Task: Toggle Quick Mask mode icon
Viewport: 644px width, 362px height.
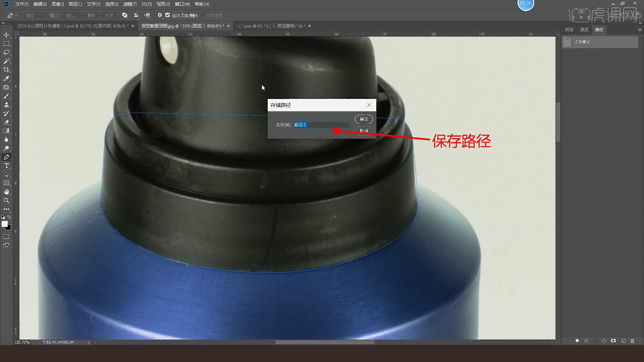Action: tap(6, 237)
